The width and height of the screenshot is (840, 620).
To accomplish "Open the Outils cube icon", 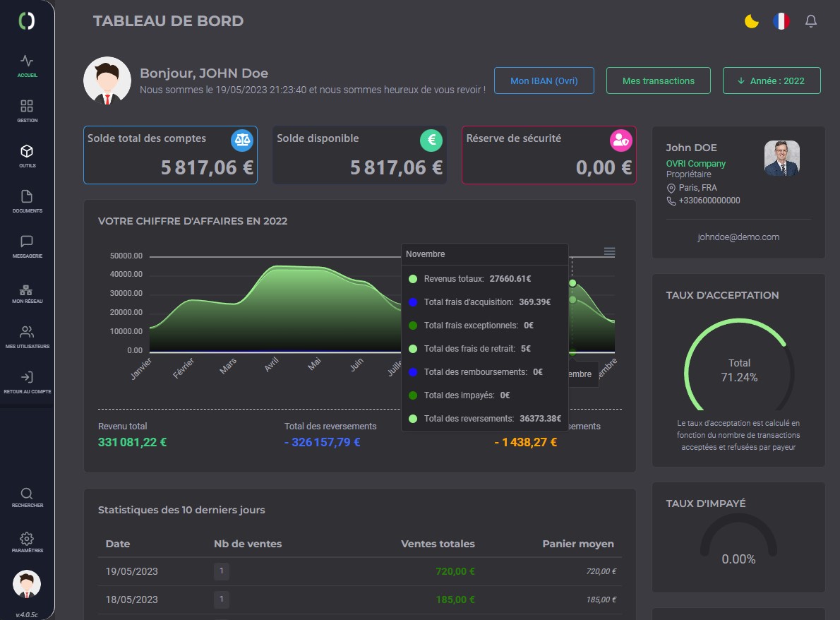I will coord(27,151).
